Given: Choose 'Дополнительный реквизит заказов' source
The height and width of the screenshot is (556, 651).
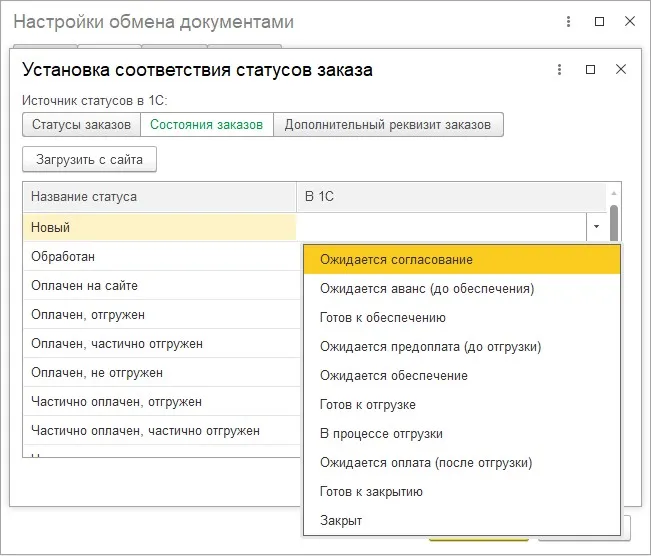Looking at the screenshot, I should (x=388, y=125).
